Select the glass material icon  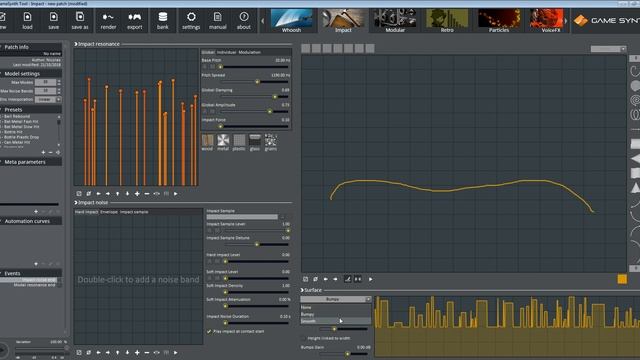coord(255,140)
